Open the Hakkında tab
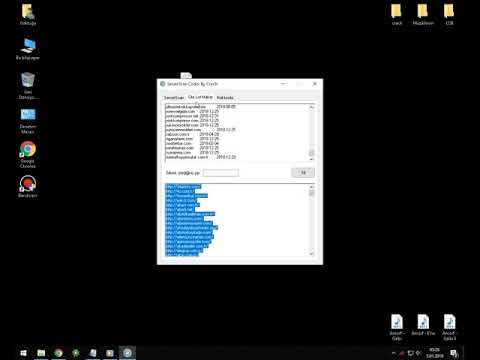The image size is (480, 360). coord(225,98)
